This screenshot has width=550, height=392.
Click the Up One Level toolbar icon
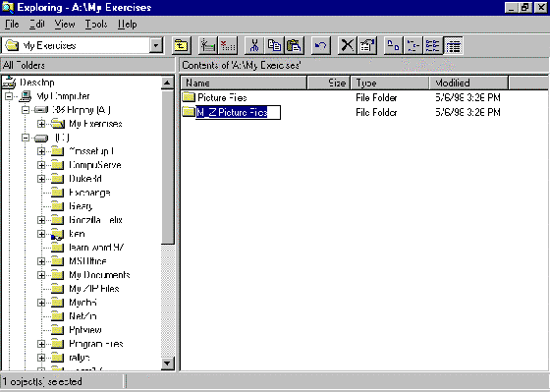pyautogui.click(x=182, y=45)
